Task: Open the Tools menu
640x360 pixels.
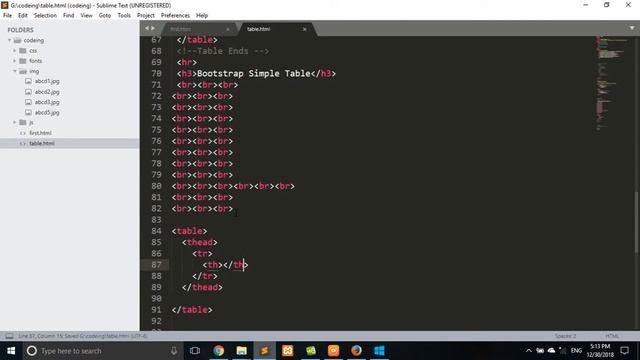Action: pyautogui.click(x=124, y=16)
